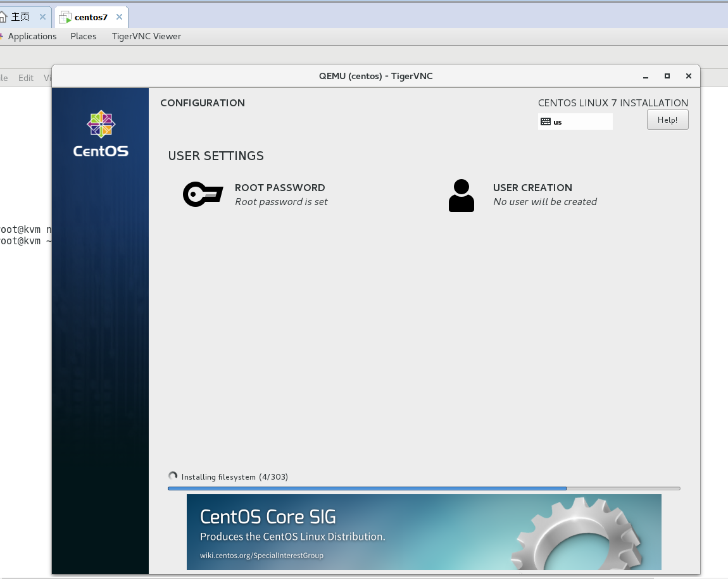Close the 主页 tab
The width and height of the screenshot is (728, 579).
(42, 16)
